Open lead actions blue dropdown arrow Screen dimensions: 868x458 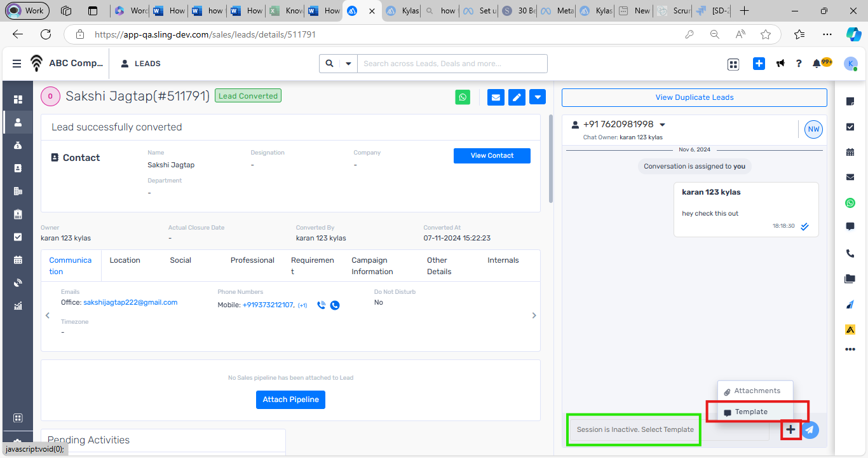pyautogui.click(x=538, y=97)
